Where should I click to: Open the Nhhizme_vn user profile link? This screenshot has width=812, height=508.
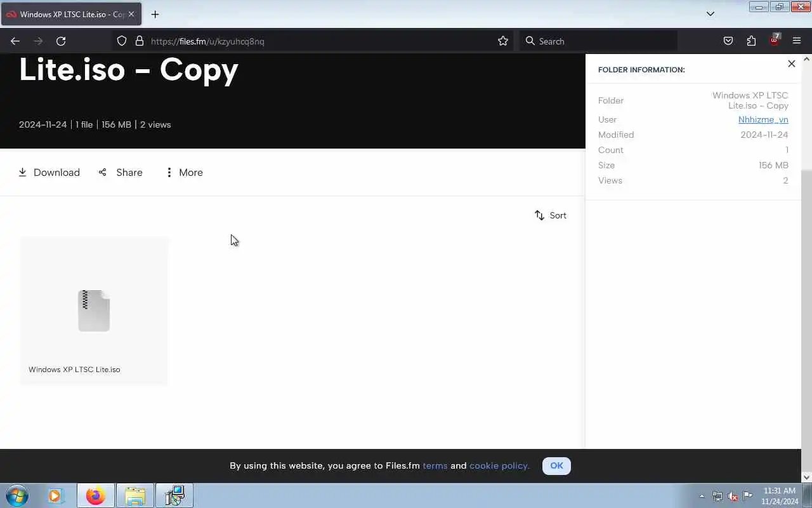[763, 119]
